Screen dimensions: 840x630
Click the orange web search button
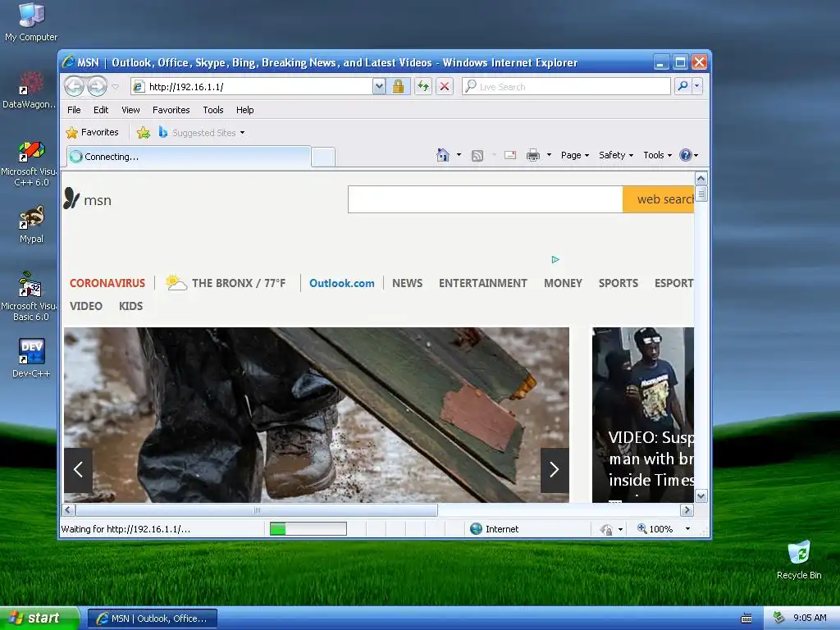(659, 199)
